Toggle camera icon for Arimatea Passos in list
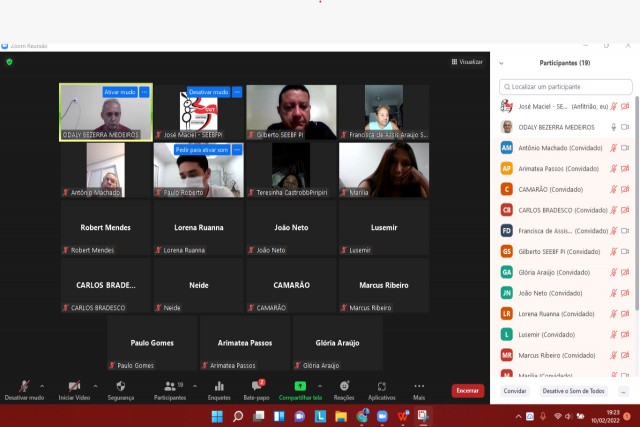The width and height of the screenshot is (640, 427). point(625,169)
